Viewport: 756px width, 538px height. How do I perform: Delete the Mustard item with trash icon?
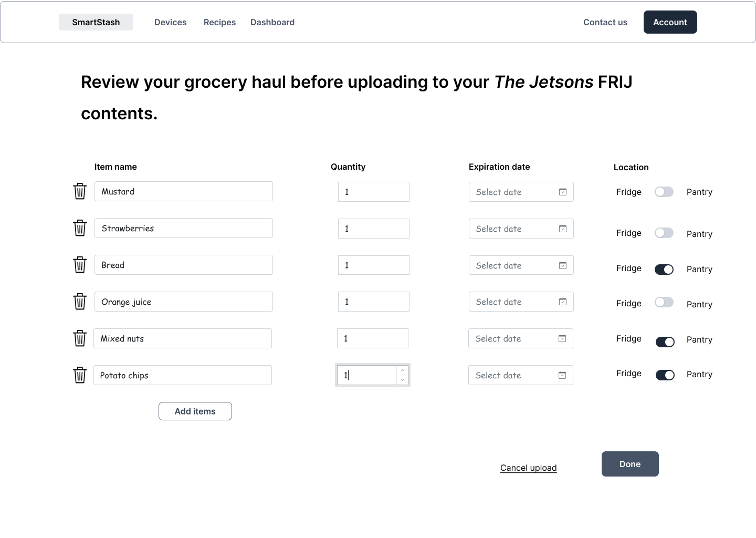tap(80, 191)
